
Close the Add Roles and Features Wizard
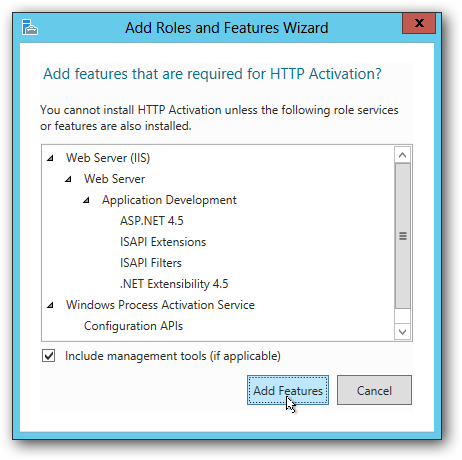coord(419,23)
